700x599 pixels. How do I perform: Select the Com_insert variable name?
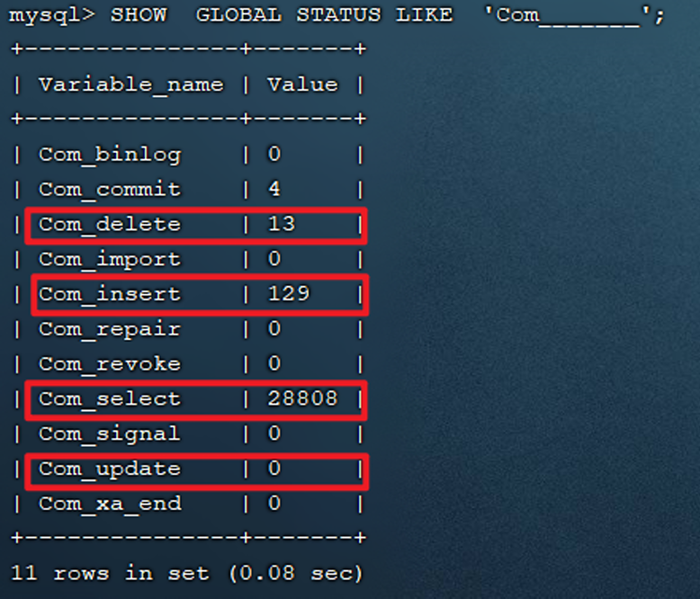pyautogui.click(x=110, y=294)
